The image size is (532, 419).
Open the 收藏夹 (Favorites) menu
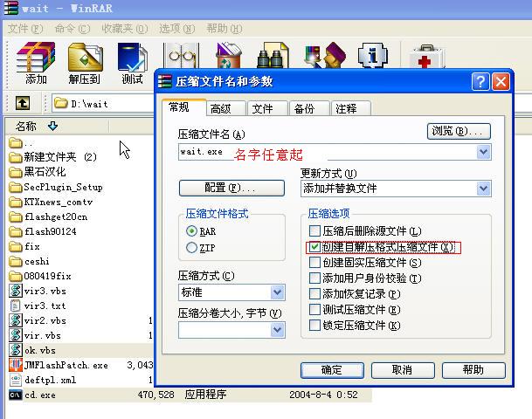[x=125, y=29]
